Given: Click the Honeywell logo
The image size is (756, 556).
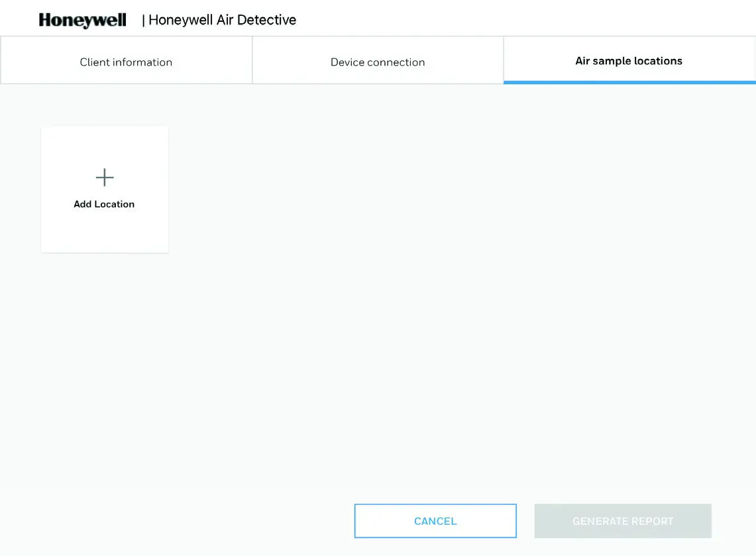Looking at the screenshot, I should [82, 21].
